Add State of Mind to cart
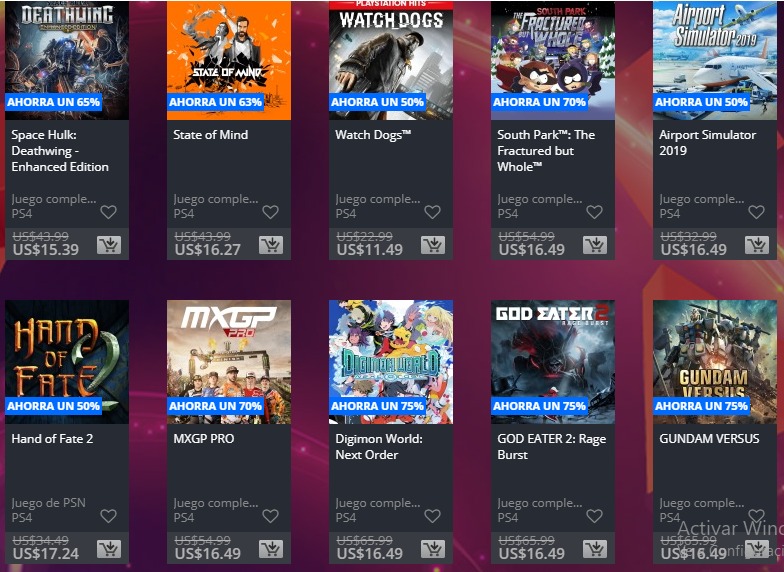This screenshot has height=572, width=784. (x=271, y=245)
